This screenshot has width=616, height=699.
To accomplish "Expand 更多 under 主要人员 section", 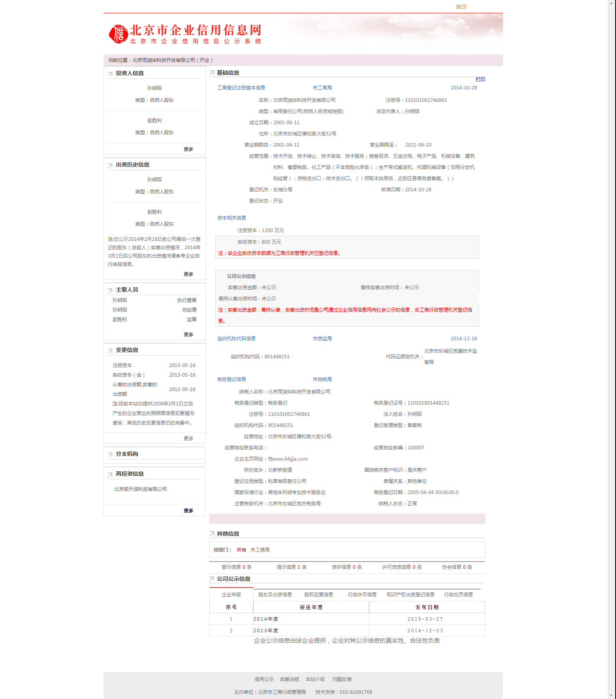I will pyautogui.click(x=188, y=334).
